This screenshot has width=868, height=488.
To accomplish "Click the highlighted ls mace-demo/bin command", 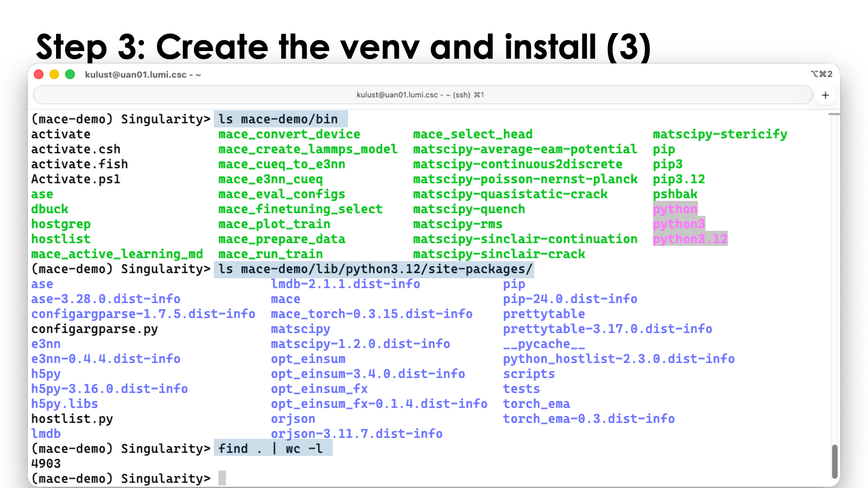I will pyautogui.click(x=280, y=119).
